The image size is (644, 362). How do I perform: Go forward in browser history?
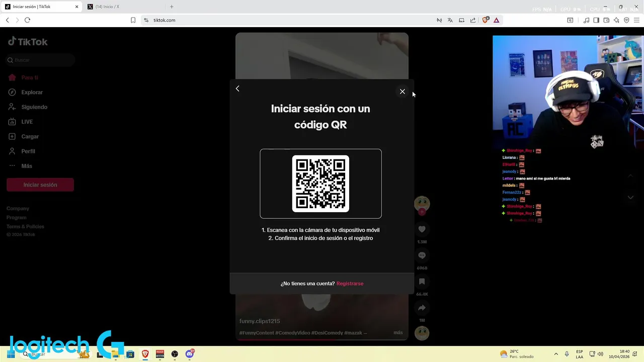pyautogui.click(x=17, y=20)
